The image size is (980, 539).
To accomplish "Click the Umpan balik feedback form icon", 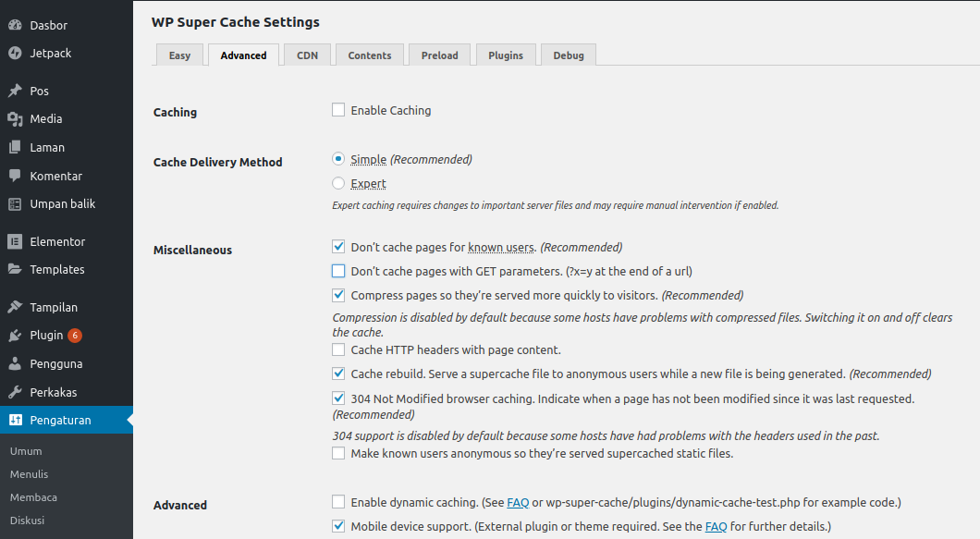I will pyautogui.click(x=15, y=203).
